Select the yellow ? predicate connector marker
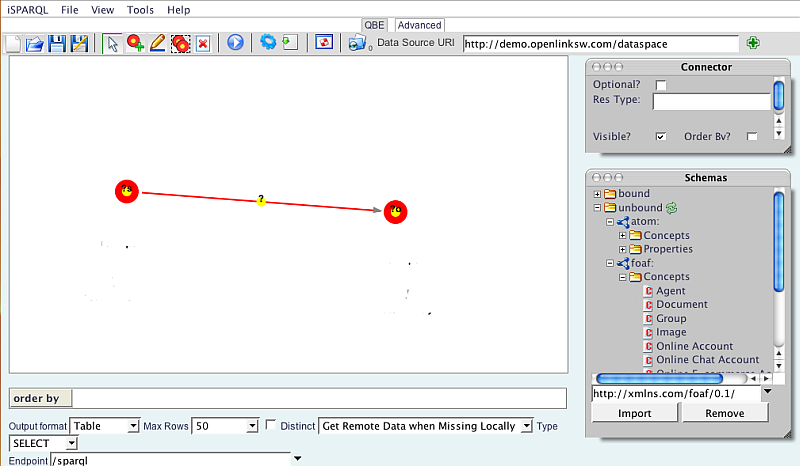Screen dimensions: 800x466 coord(261,200)
